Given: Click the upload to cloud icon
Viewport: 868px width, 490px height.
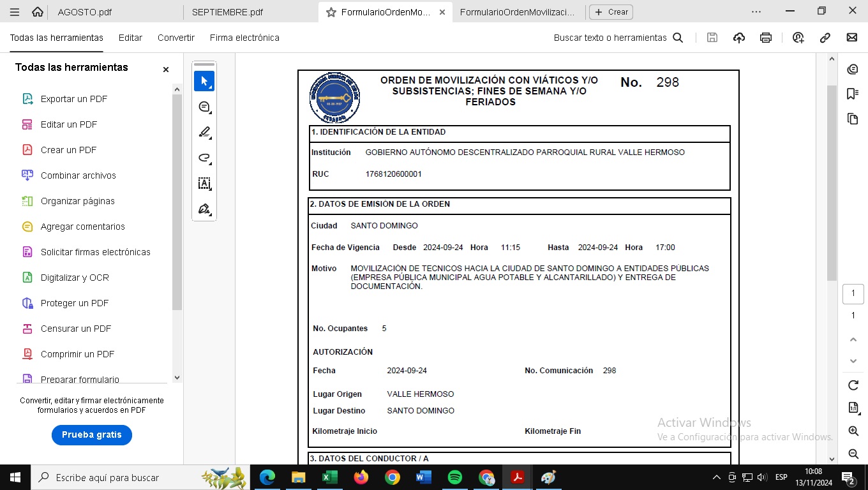Looking at the screenshot, I should click(739, 38).
